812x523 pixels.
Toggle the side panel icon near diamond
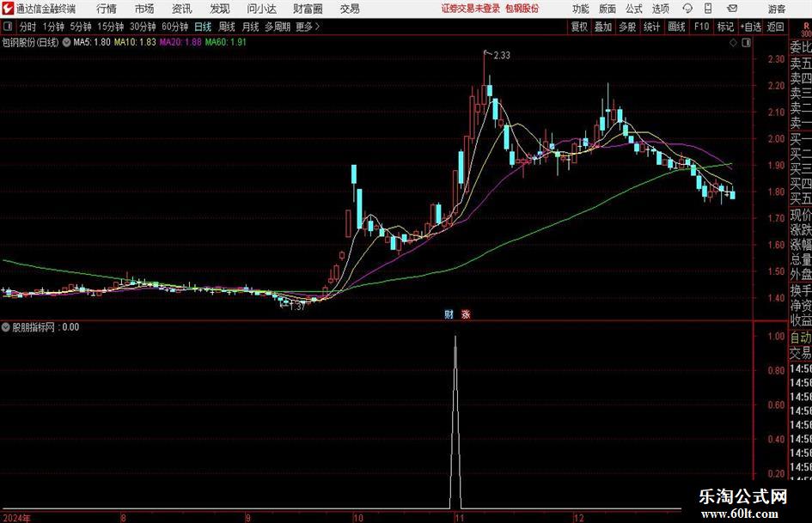click(x=746, y=43)
